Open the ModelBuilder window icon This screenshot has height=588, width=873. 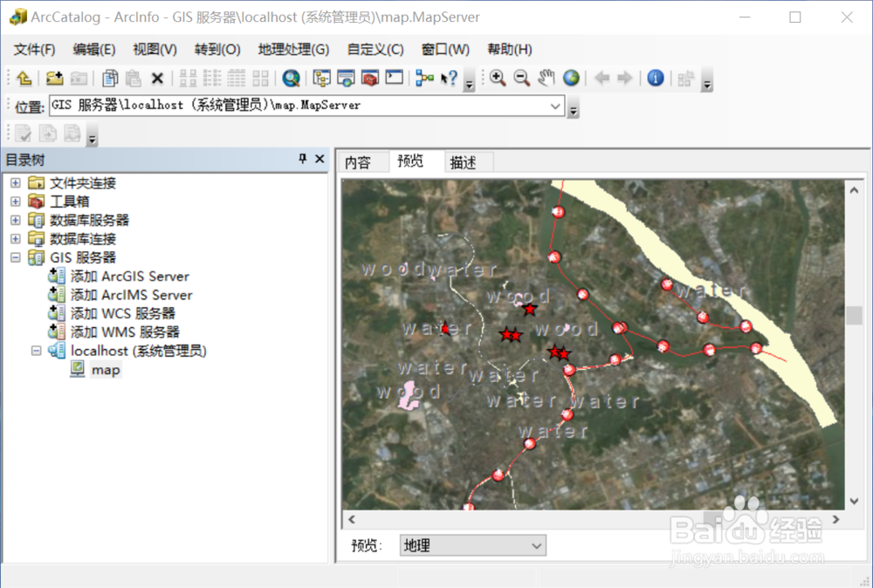tap(425, 79)
